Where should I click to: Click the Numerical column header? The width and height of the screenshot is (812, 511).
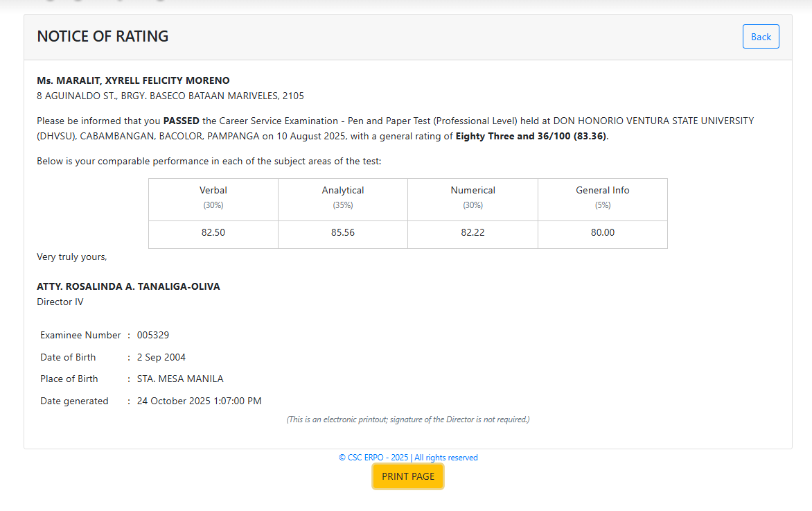click(473, 190)
